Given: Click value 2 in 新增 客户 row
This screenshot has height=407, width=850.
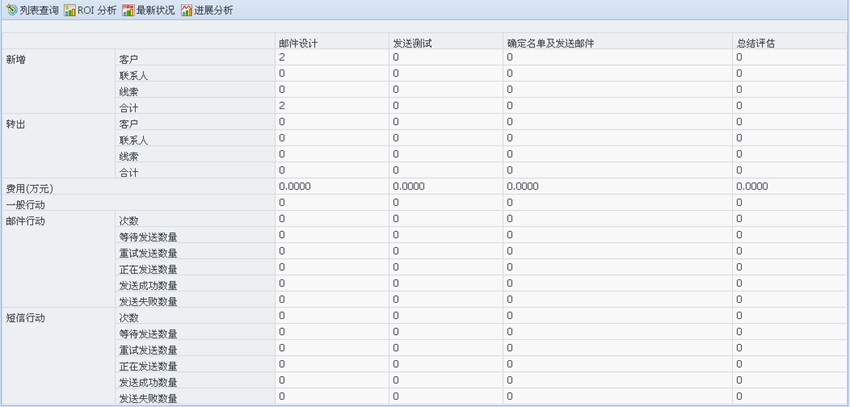Looking at the screenshot, I should click(x=282, y=57).
